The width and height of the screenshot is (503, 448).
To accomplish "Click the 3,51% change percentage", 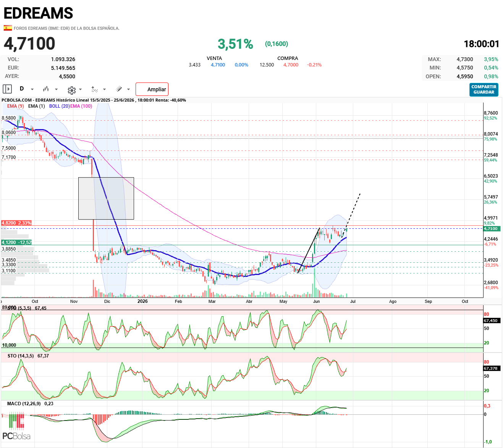I will [235, 44].
